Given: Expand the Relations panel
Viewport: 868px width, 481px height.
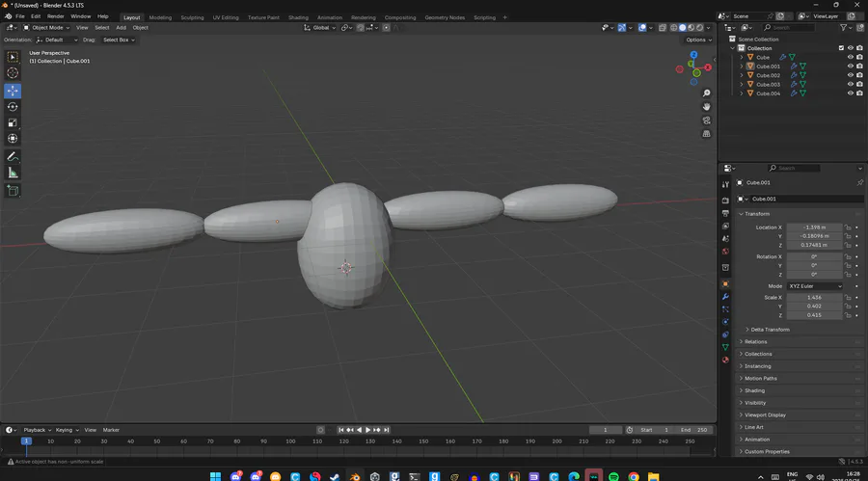Looking at the screenshot, I should coord(755,342).
